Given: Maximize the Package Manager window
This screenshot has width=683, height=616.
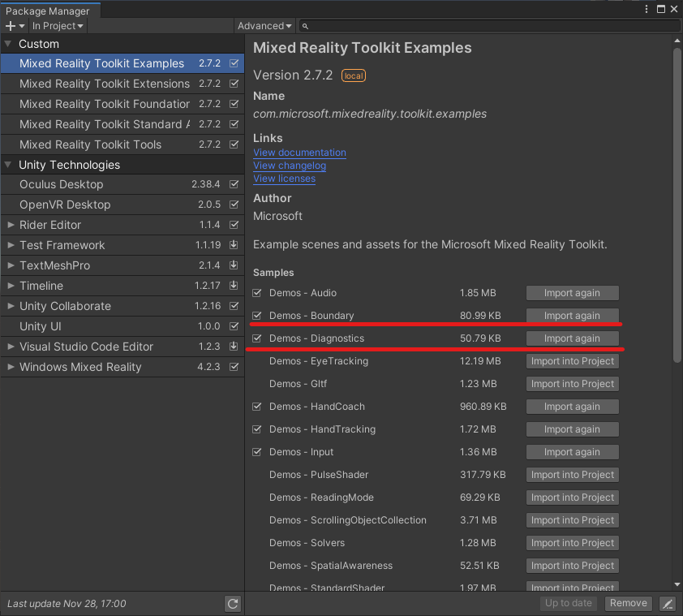Looking at the screenshot, I should click(661, 9).
